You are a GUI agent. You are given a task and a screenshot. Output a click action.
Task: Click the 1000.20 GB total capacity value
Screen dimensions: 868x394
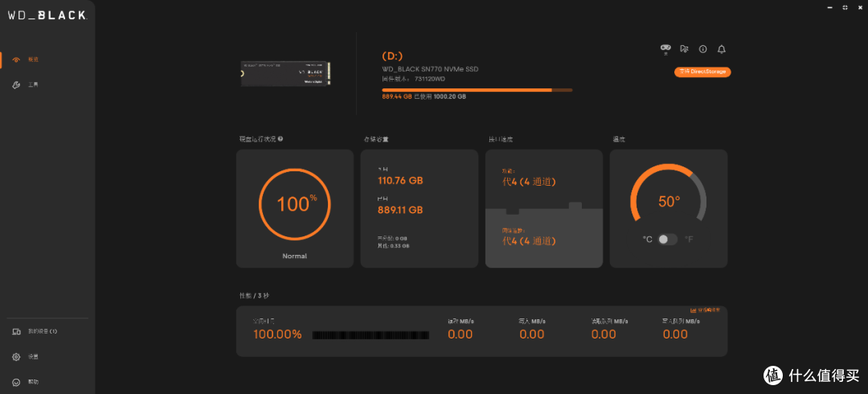click(449, 96)
